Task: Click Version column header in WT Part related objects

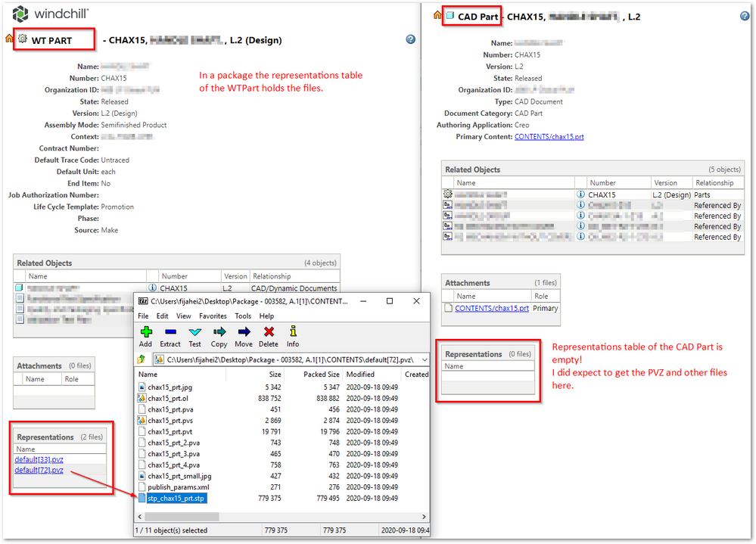Action: pos(235,277)
